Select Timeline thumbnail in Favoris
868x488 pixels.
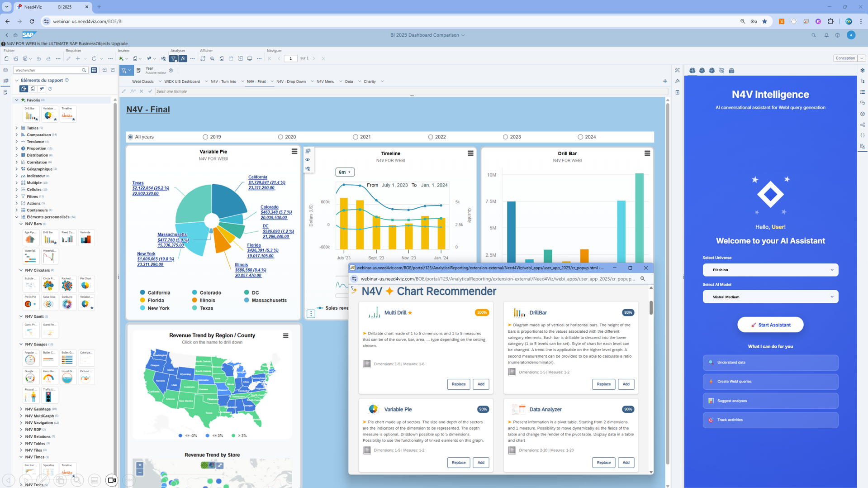pyautogui.click(x=67, y=114)
